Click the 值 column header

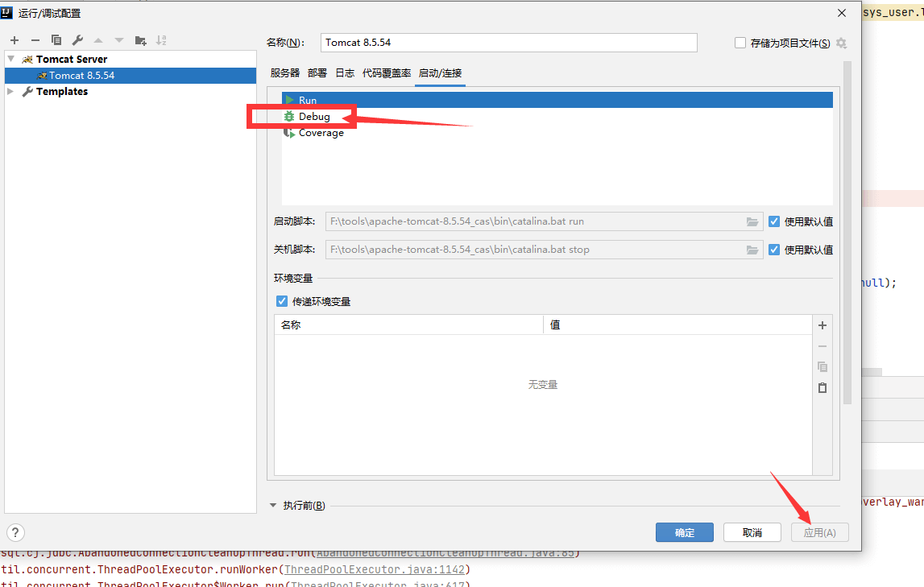[x=677, y=325]
